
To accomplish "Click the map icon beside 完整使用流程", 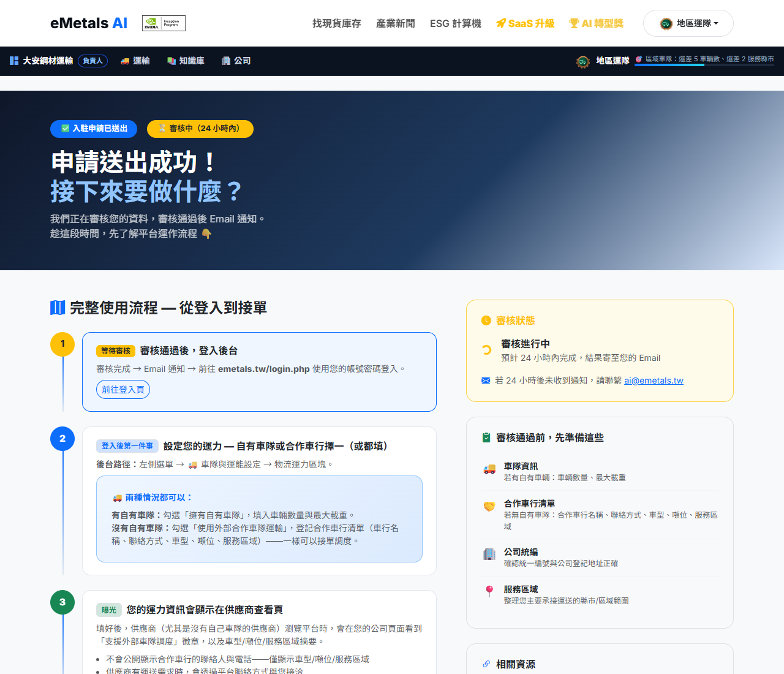I will 58,308.
